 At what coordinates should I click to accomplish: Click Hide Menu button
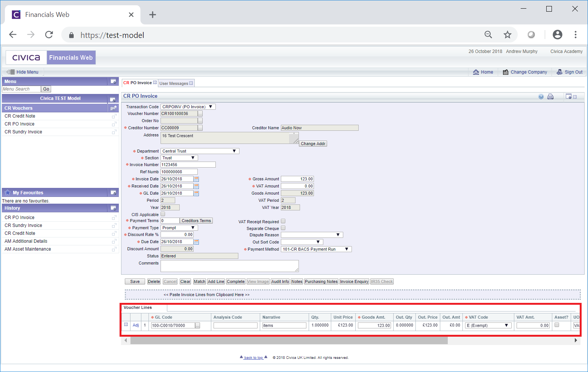pos(23,72)
